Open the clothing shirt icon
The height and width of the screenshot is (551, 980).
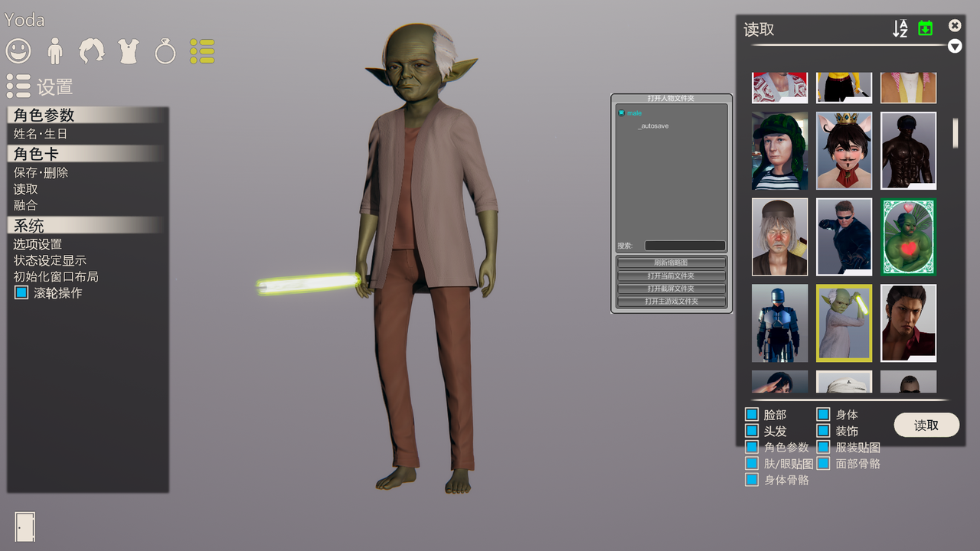point(129,51)
